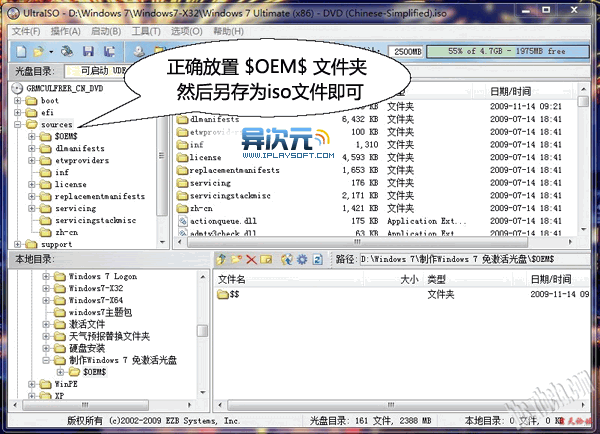
Task: Select the $$ folder in local list
Action: point(234,294)
